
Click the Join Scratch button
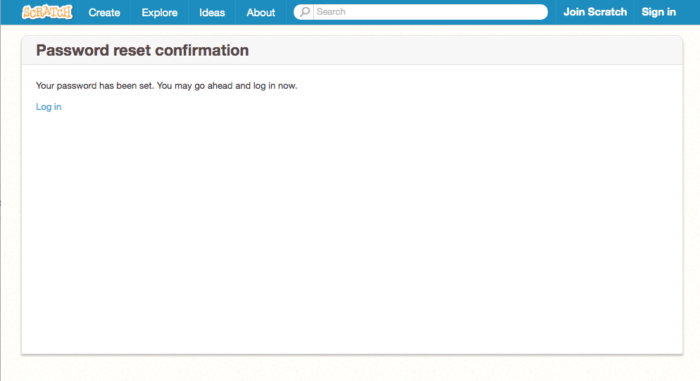pyautogui.click(x=595, y=12)
